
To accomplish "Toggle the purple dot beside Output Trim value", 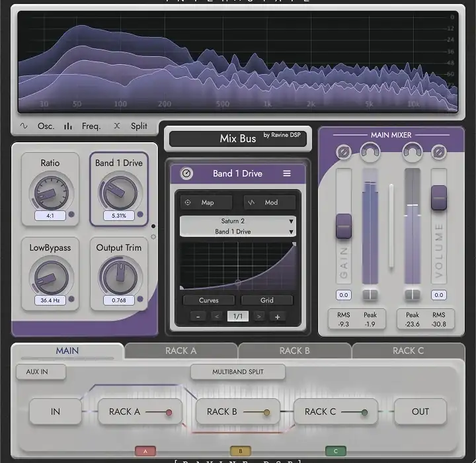I will pos(140,299).
